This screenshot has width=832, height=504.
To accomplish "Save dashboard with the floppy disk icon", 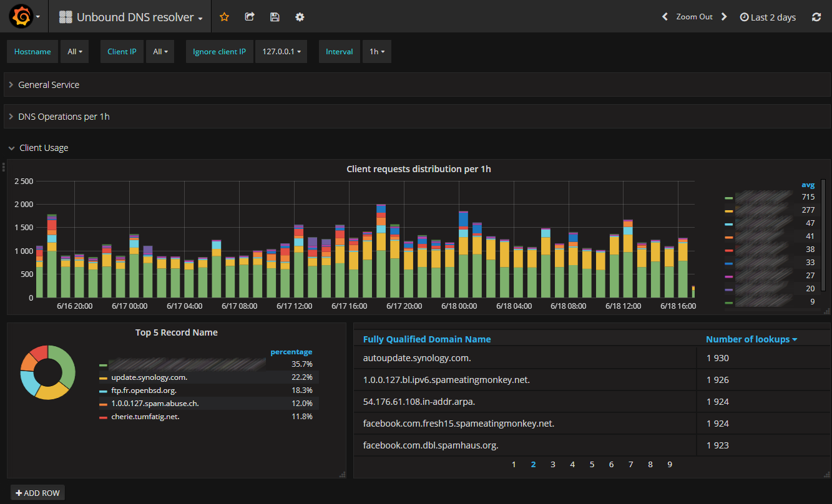I will click(x=275, y=17).
